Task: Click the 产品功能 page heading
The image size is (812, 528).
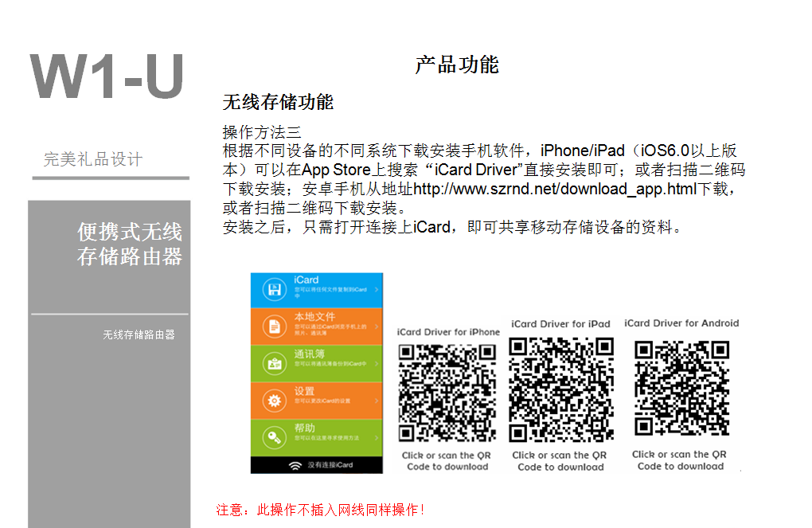Action: pos(457,65)
